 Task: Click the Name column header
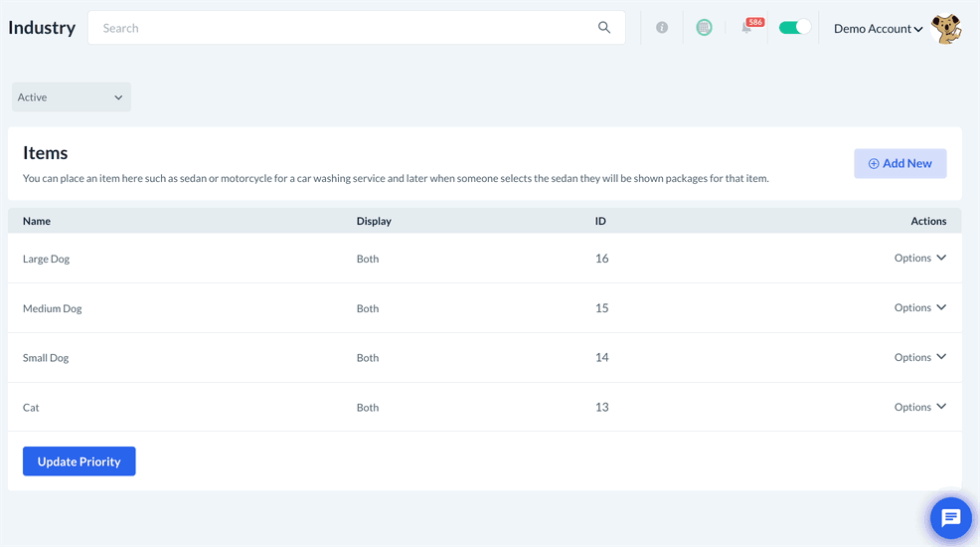point(37,221)
